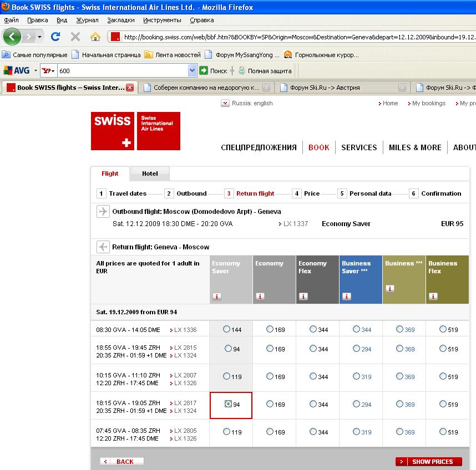Open the Начальная страница bookmark
This screenshot has width=476, height=470.
pyautogui.click(x=107, y=54)
